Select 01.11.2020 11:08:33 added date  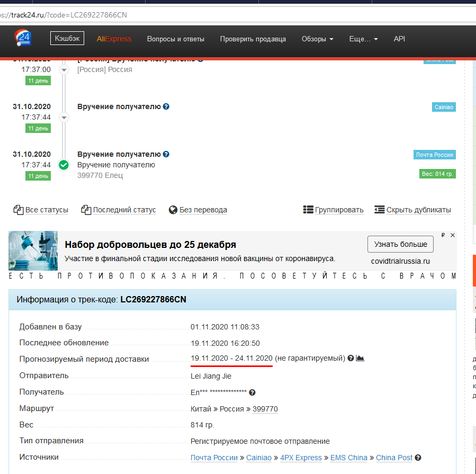click(225, 327)
